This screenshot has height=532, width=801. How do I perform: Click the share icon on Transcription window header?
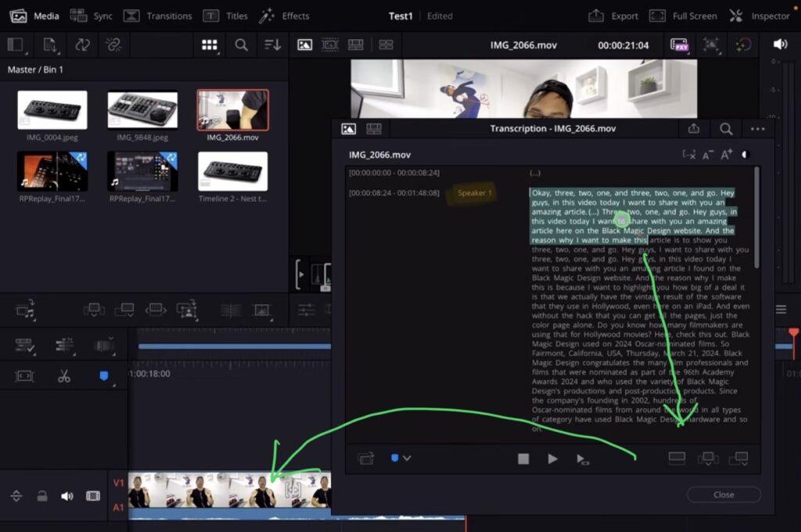click(x=694, y=129)
